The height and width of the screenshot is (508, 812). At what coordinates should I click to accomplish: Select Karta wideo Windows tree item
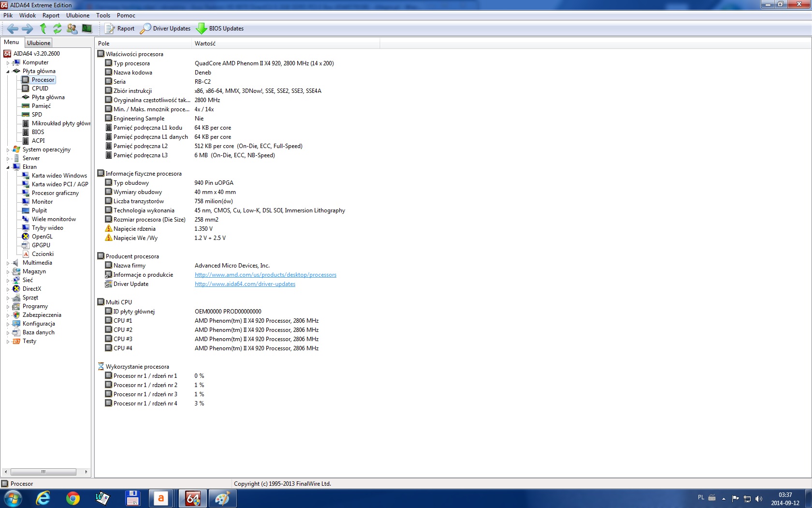59,176
